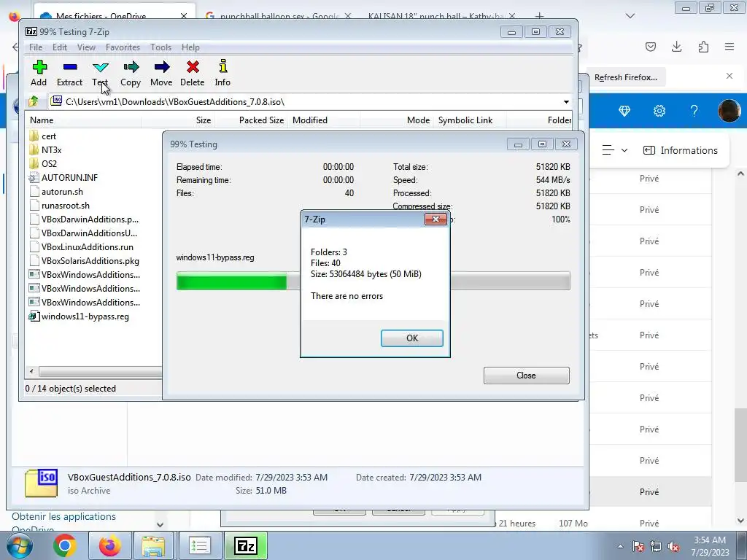Click Close in the Testing window
The image size is (747, 560).
coord(527,376)
